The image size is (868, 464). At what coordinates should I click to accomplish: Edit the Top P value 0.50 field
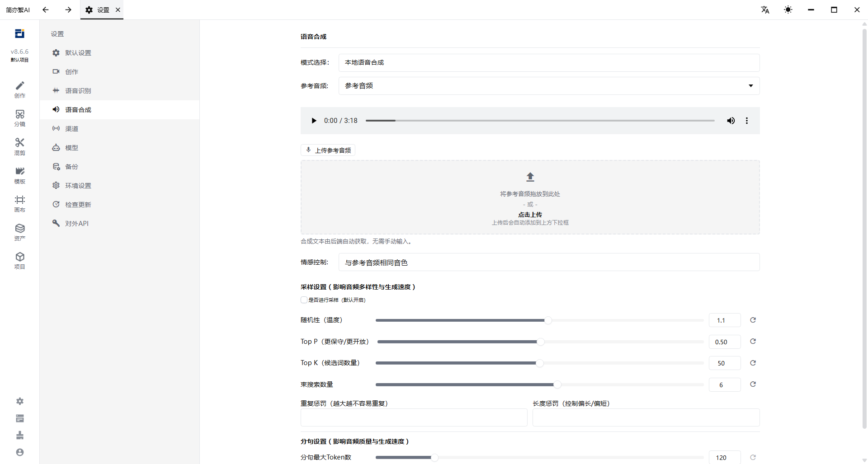725,342
